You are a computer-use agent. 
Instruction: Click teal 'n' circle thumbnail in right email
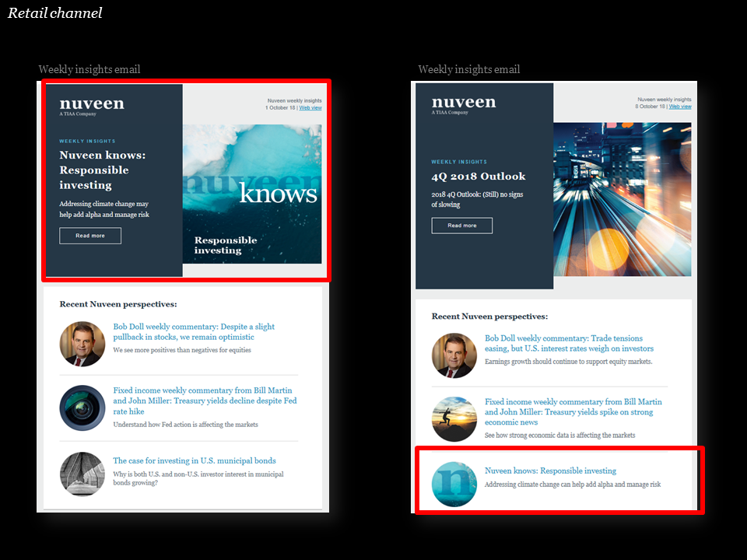[454, 484]
